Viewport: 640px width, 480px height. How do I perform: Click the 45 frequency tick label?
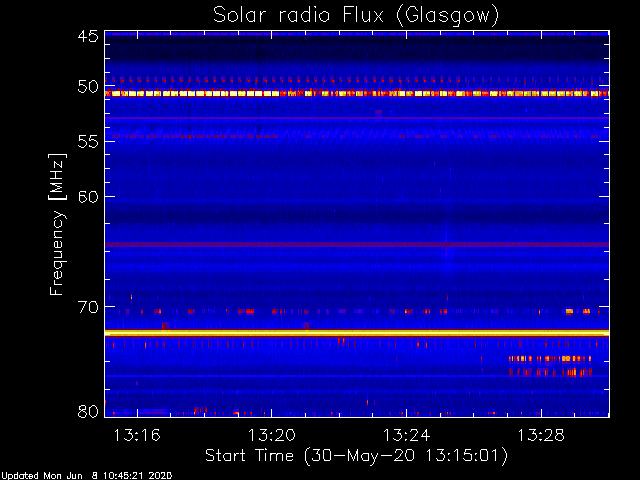(88, 36)
